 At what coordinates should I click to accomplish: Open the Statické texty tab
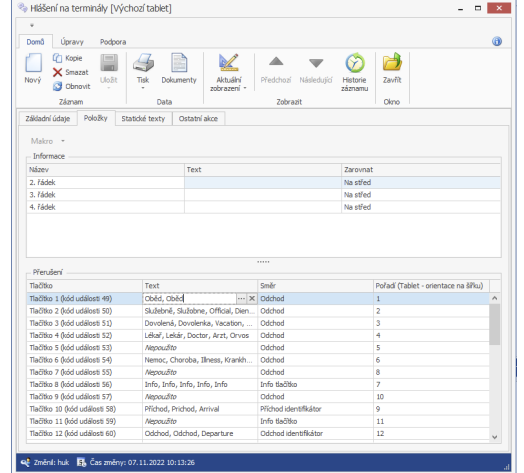tap(143, 119)
